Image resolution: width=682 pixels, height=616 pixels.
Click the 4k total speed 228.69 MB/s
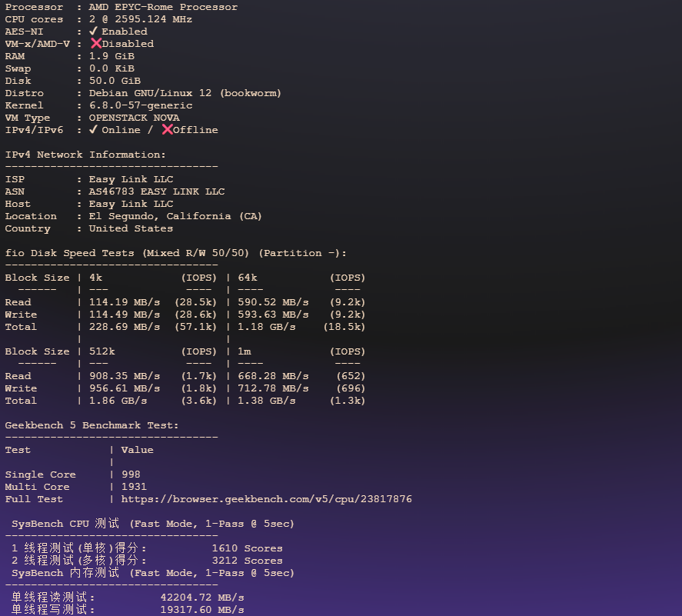point(125,327)
